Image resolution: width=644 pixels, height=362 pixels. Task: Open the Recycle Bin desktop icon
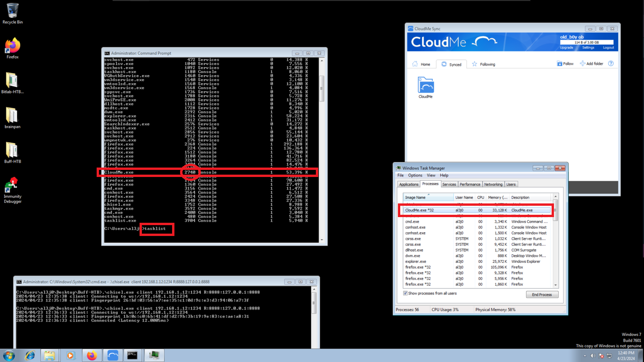pyautogui.click(x=13, y=13)
